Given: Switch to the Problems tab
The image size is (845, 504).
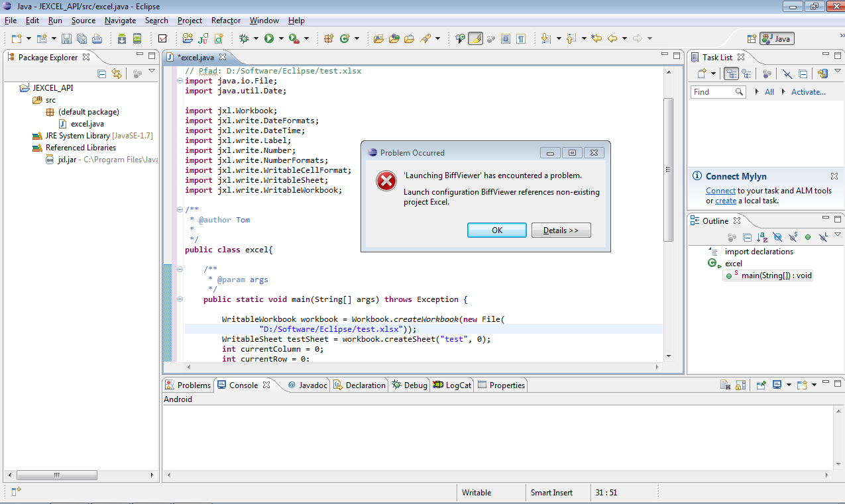Looking at the screenshot, I should point(188,385).
